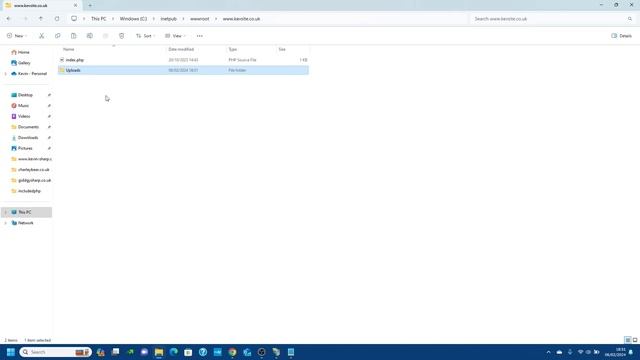Click This PC in the address breadcrumb

pos(98,19)
